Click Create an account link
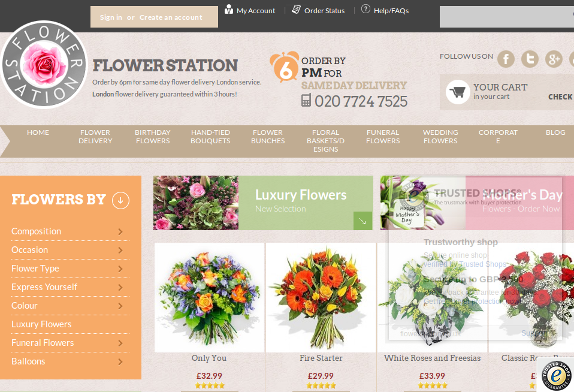Viewport: 574px width, 392px height. point(171,17)
